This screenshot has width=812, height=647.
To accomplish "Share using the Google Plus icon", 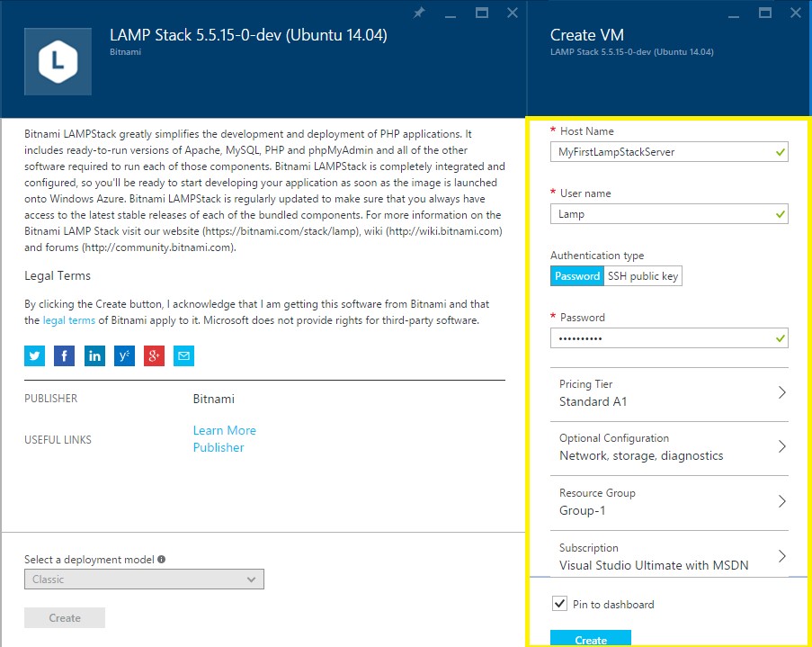I will pyautogui.click(x=154, y=356).
